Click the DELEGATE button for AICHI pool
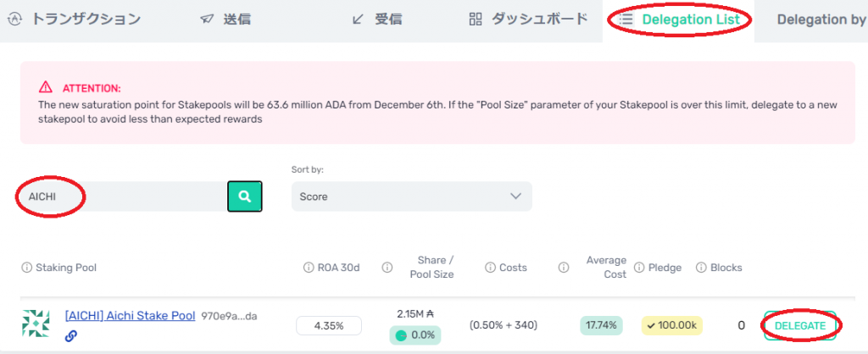 click(x=800, y=326)
